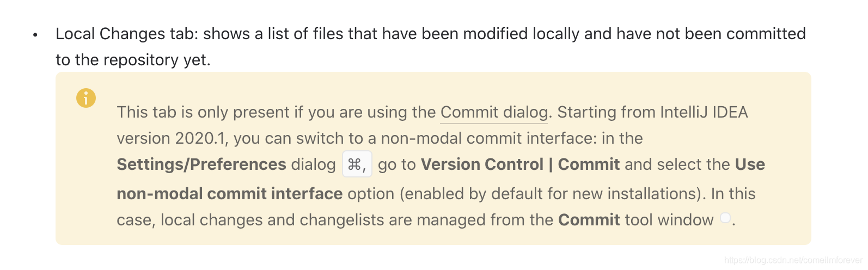This screenshot has height=270, width=868.
Task: Open the Commit dialog link
Action: click(x=494, y=112)
